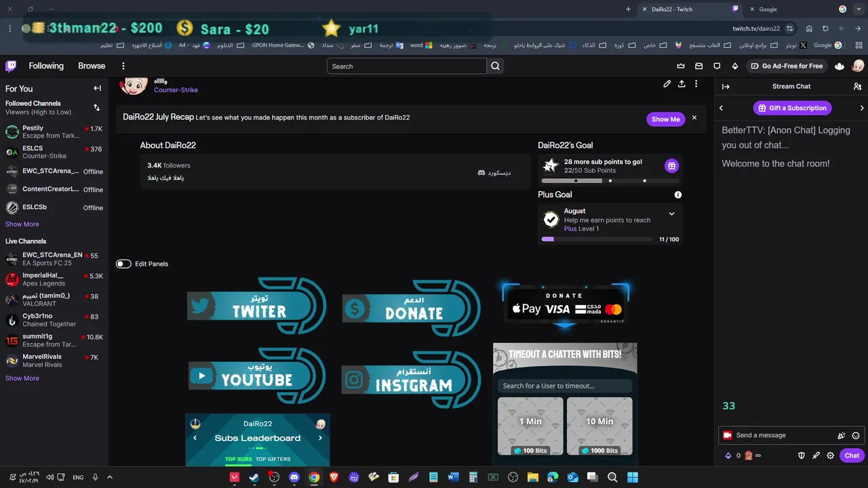Select TOP GIFTERS leaderboard tab
The image size is (868, 488).
(273, 460)
